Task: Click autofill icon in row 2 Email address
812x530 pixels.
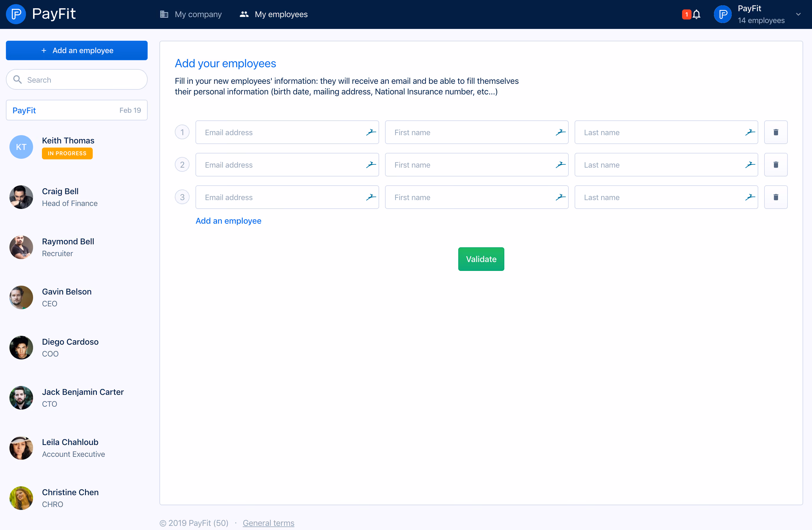Action: pos(371,165)
